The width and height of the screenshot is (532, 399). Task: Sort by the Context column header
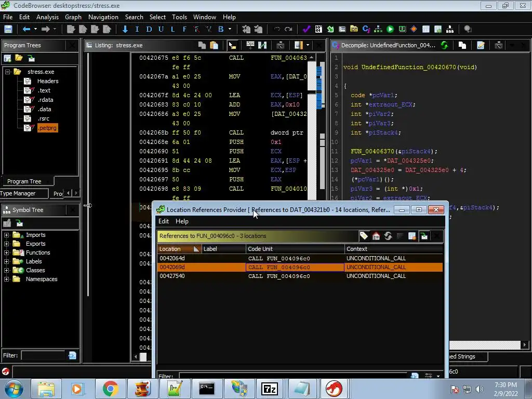click(394, 249)
